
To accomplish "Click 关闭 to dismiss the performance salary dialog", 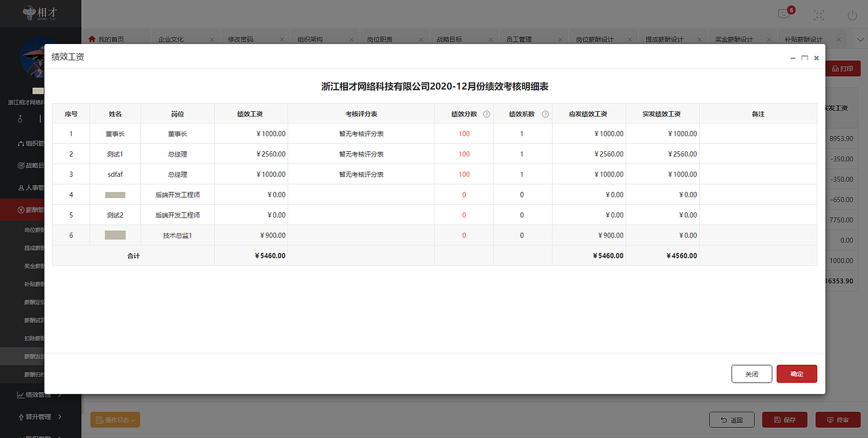I will (751, 374).
